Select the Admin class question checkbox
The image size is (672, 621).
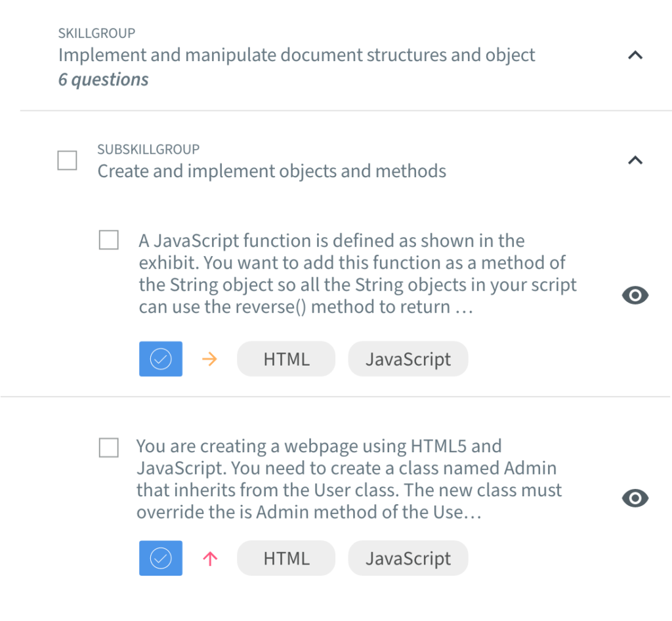point(109,448)
